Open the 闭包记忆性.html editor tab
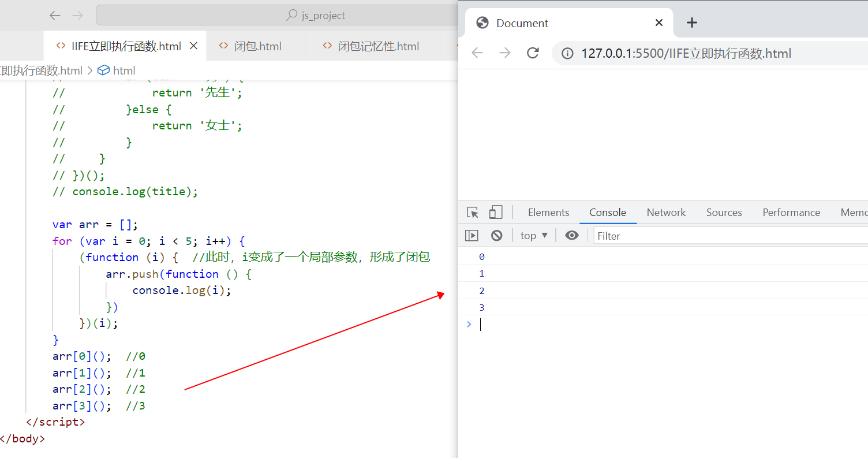The image size is (868, 458). (x=378, y=46)
